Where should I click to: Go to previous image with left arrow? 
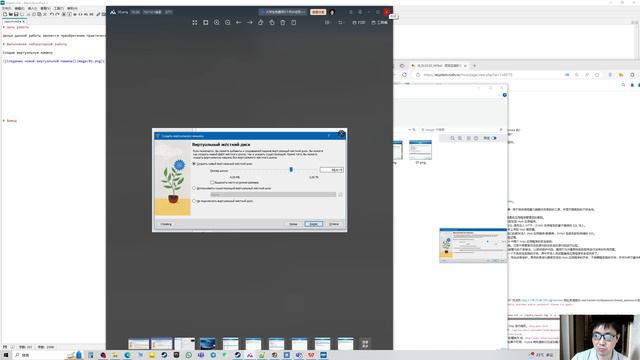click(x=239, y=22)
